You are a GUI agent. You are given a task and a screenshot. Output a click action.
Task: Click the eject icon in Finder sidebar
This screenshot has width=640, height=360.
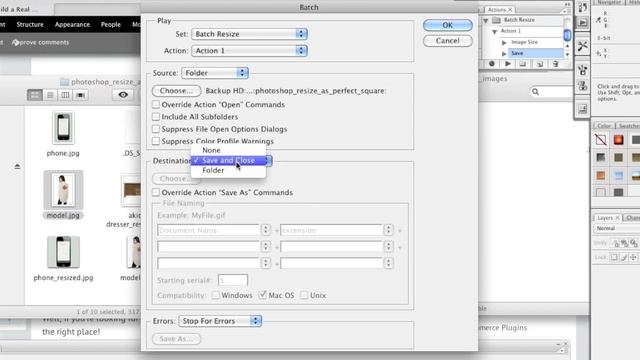coord(17,166)
